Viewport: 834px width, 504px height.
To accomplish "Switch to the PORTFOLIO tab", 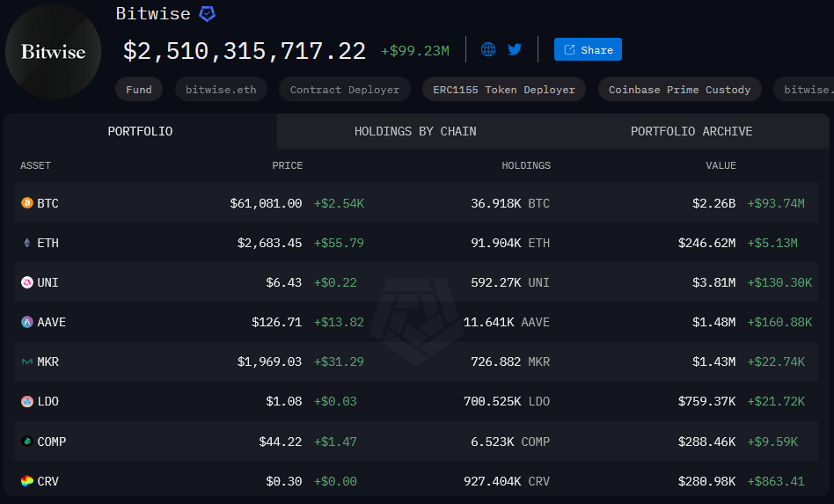I will [x=140, y=131].
